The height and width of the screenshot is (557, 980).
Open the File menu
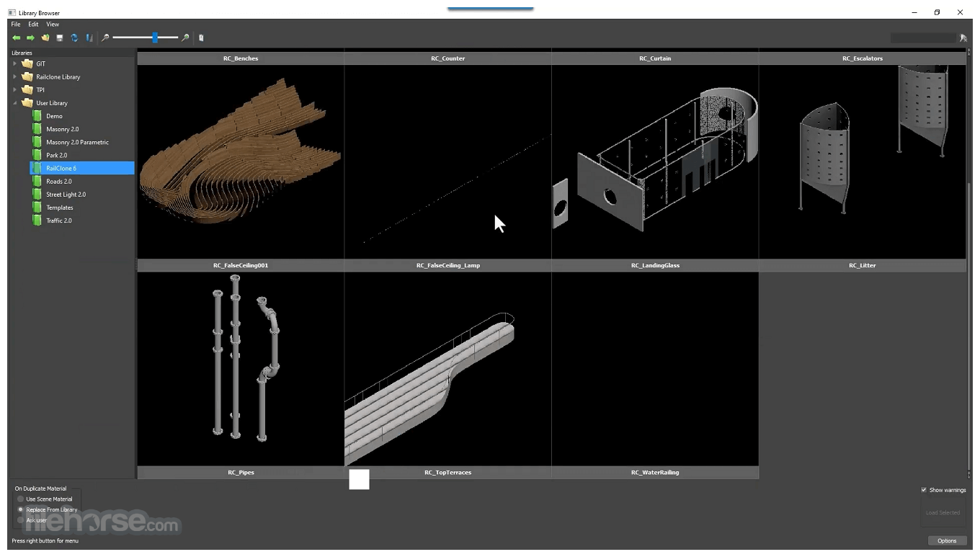[16, 24]
